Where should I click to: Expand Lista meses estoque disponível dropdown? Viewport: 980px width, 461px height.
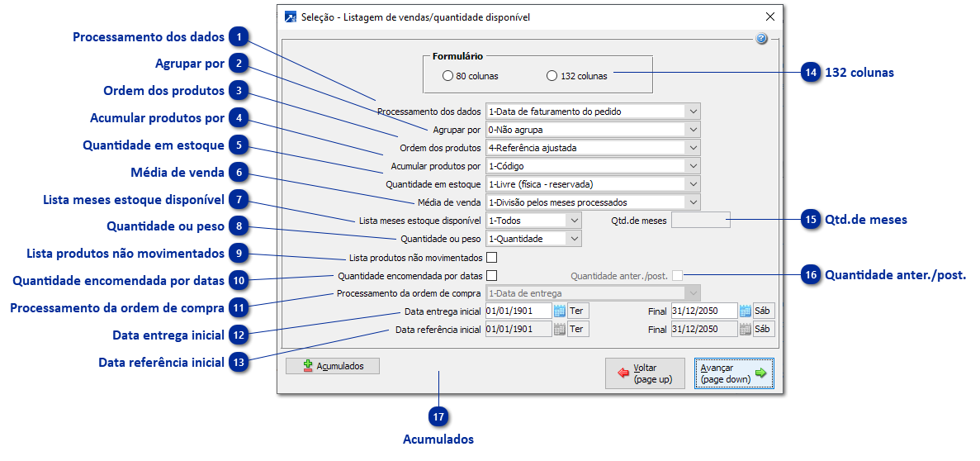574,221
